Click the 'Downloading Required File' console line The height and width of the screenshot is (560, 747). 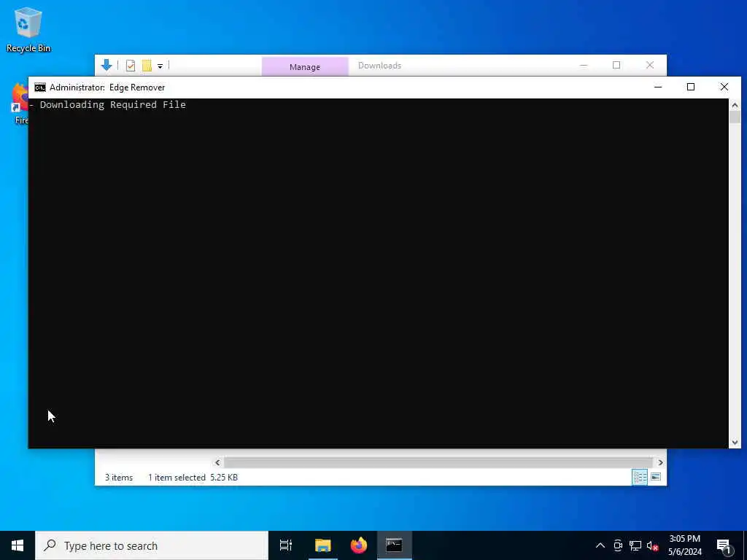[x=113, y=105]
